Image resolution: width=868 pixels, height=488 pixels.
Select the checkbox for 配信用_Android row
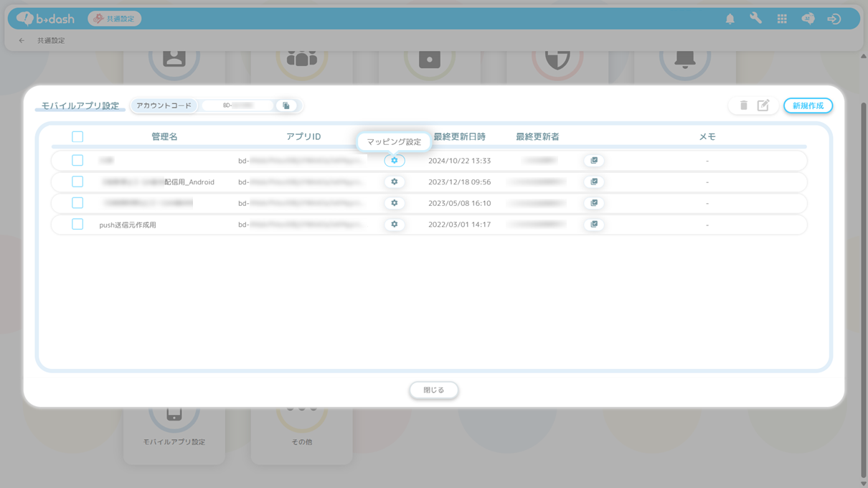pos(77,182)
